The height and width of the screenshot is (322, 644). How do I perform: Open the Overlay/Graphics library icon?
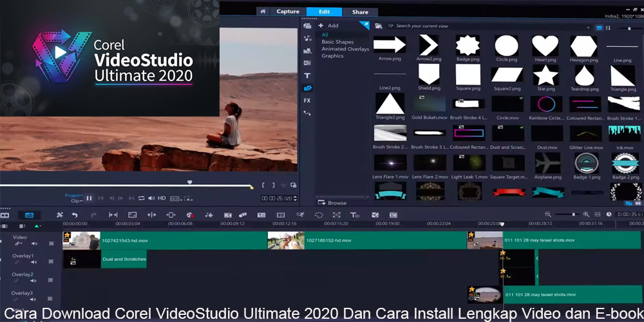(x=307, y=88)
